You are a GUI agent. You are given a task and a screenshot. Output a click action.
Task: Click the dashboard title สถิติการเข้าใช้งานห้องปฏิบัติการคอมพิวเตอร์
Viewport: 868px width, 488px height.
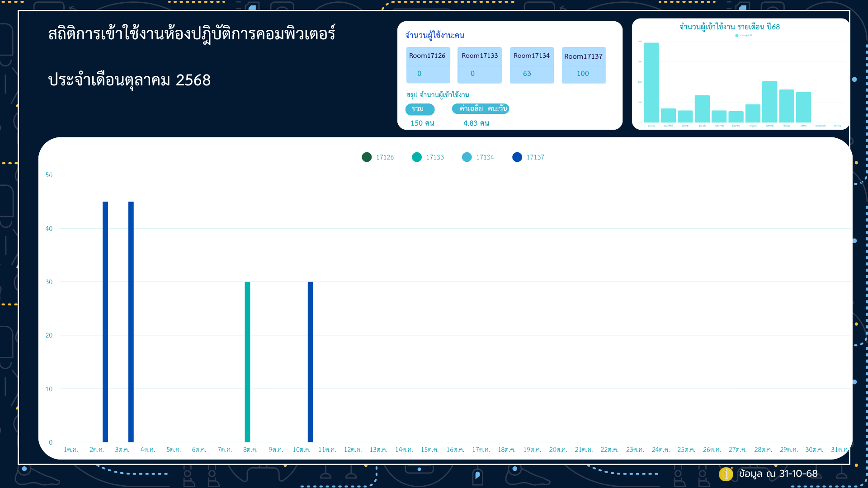pyautogui.click(x=192, y=34)
